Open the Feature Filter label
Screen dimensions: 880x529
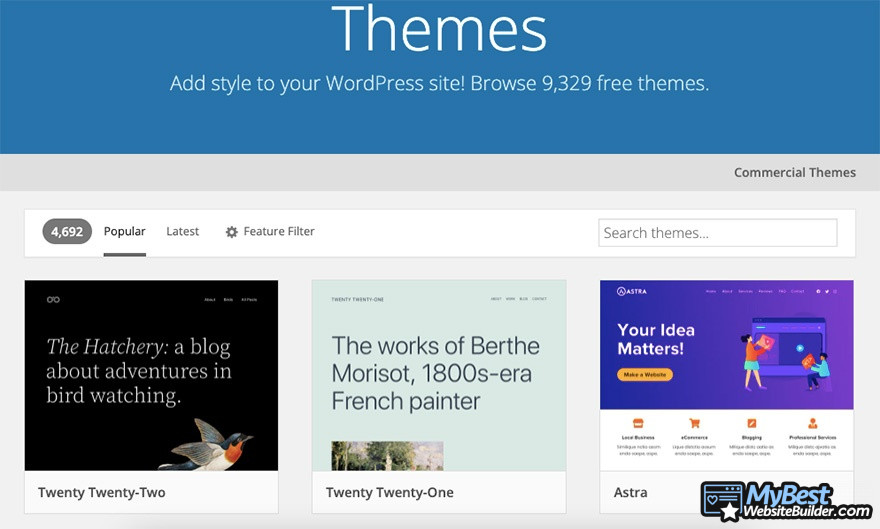(279, 231)
